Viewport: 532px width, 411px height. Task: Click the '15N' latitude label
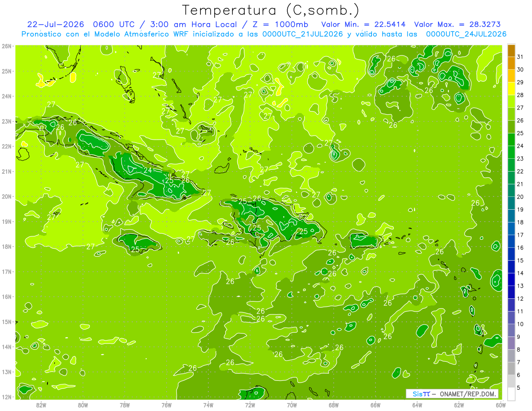7,321
